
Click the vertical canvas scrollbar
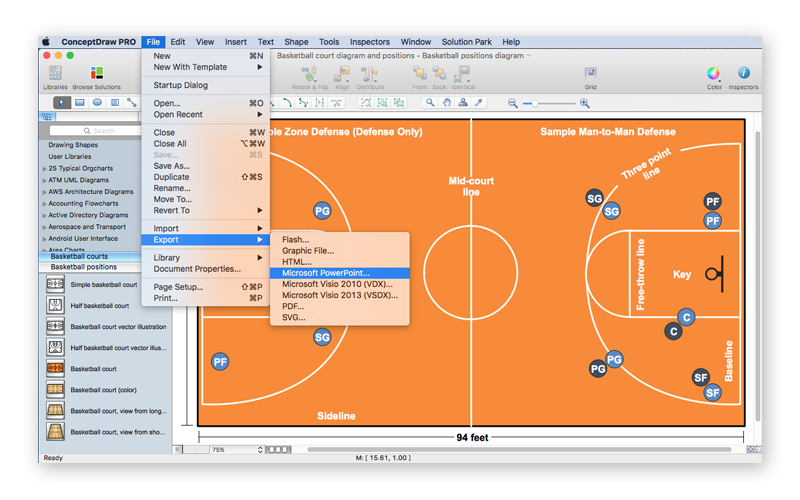(x=758, y=276)
